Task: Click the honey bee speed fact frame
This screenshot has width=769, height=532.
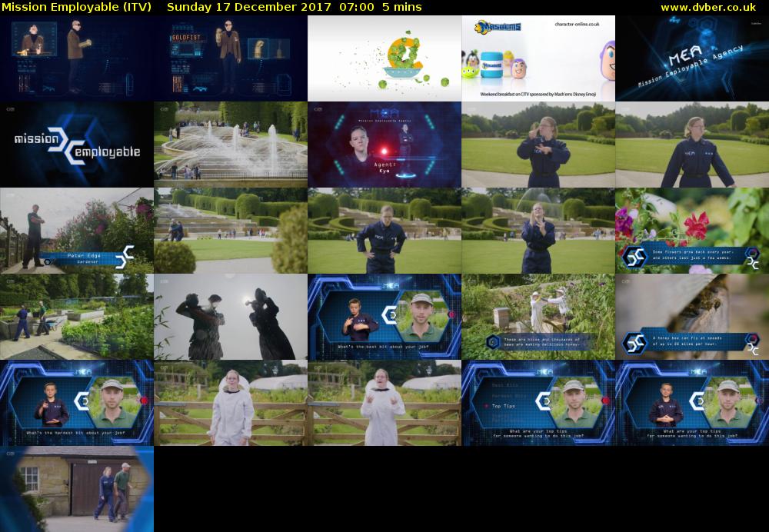Action: [x=692, y=317]
